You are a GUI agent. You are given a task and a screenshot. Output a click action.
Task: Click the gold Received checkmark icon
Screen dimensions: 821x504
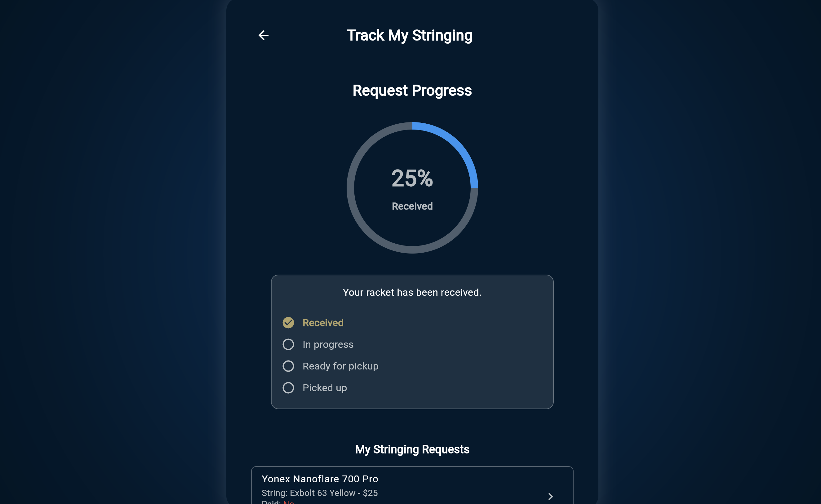pos(288,323)
